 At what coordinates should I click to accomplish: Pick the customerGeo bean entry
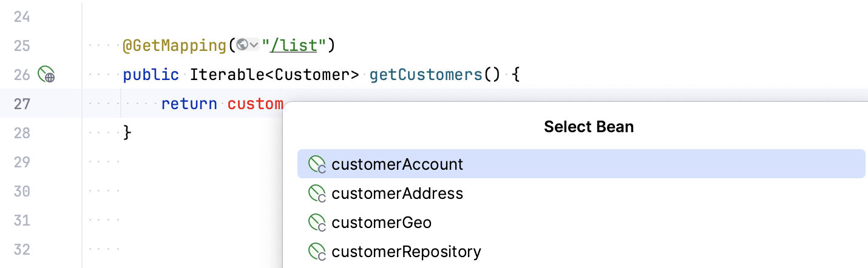[382, 223]
